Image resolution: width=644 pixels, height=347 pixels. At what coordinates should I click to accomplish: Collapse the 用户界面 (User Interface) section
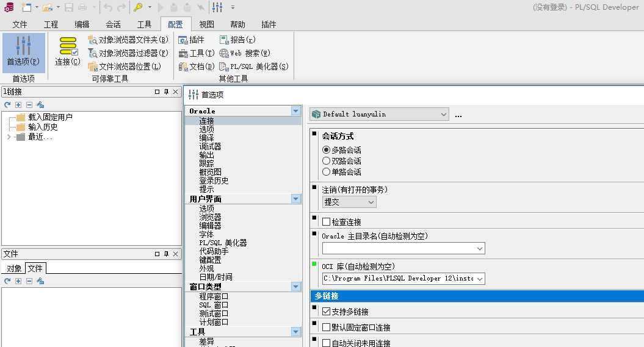(x=296, y=199)
